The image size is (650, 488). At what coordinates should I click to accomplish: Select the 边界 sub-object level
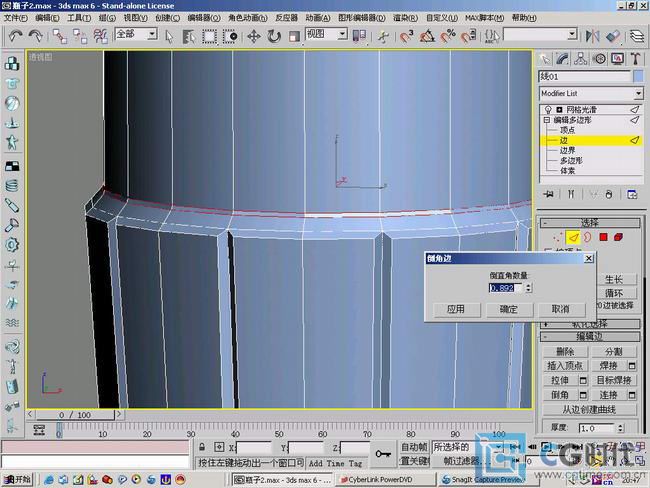568,151
